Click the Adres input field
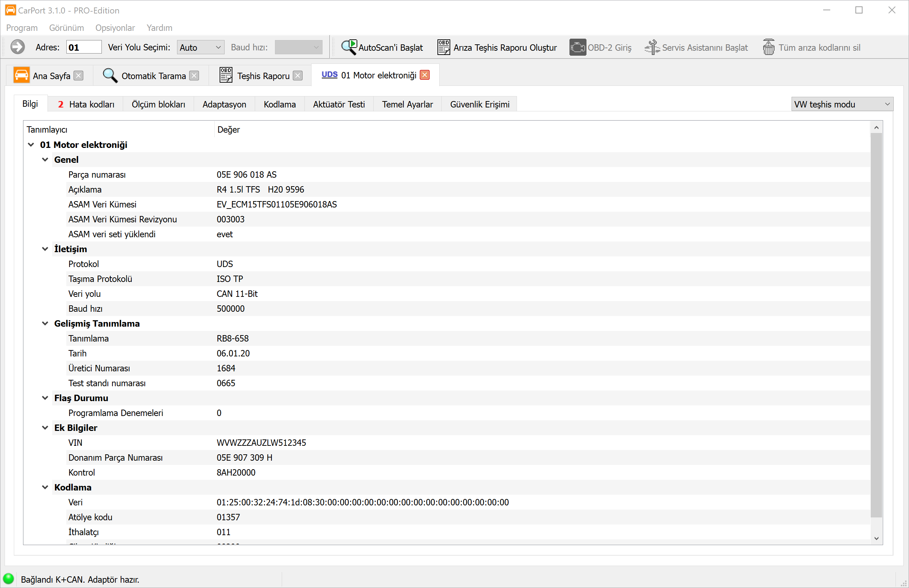 click(x=84, y=48)
